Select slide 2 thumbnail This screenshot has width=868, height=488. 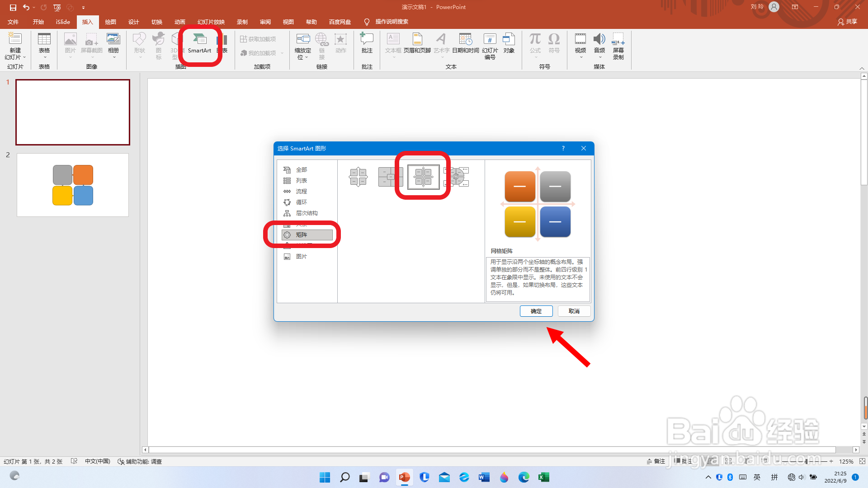[x=73, y=185]
